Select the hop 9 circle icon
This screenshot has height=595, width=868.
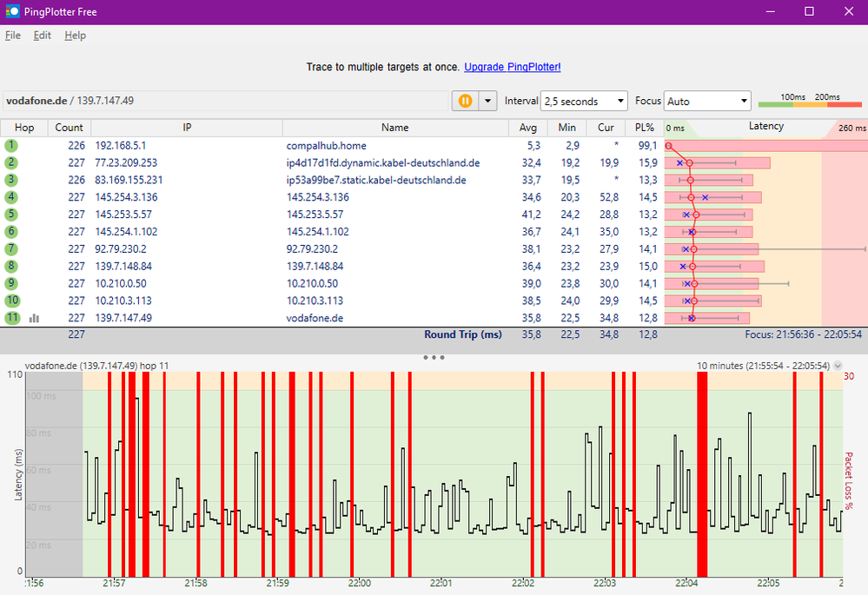click(11, 284)
